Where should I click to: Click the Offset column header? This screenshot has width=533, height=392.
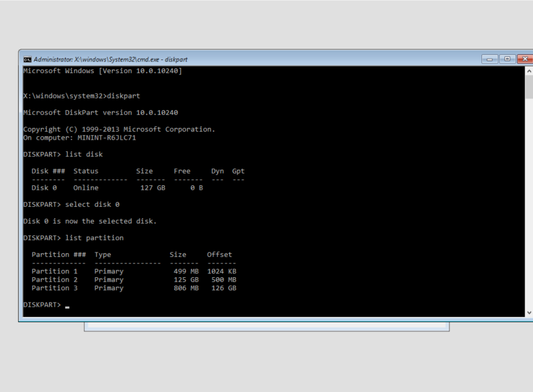tap(219, 255)
